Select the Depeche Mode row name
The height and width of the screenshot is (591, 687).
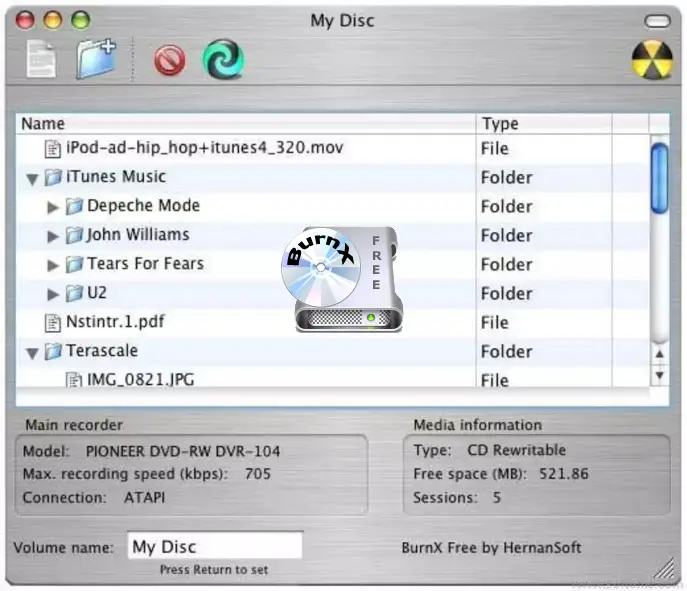pyautogui.click(x=144, y=205)
